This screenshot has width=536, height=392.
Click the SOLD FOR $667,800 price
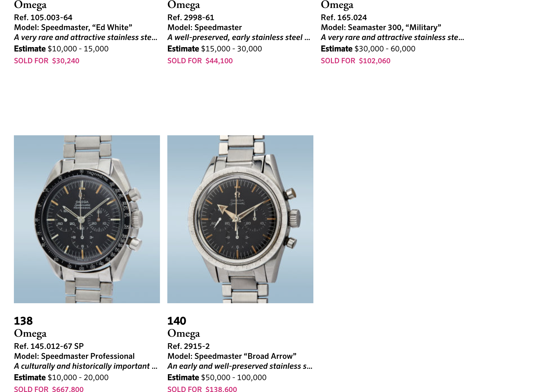(x=49, y=389)
